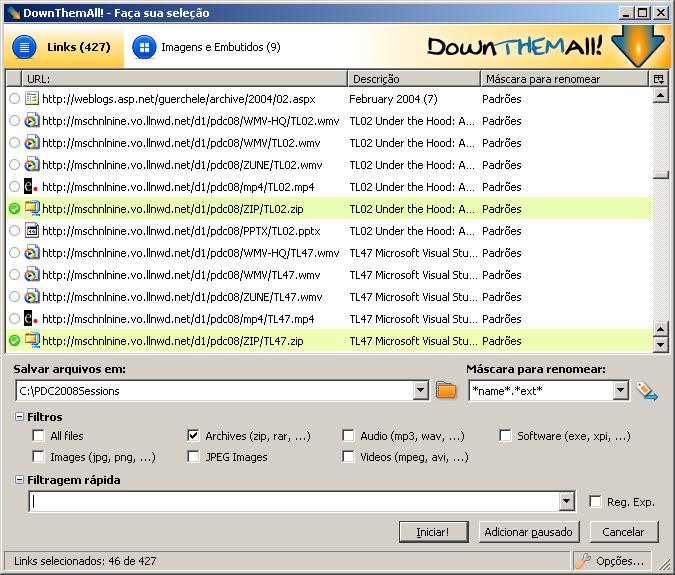This screenshot has height=575, width=675.
Task: Sort by the URL column header
Action: 184,79
